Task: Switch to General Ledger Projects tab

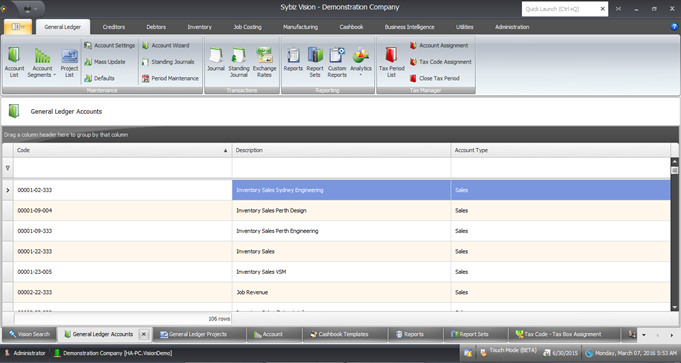Action: (x=198, y=334)
